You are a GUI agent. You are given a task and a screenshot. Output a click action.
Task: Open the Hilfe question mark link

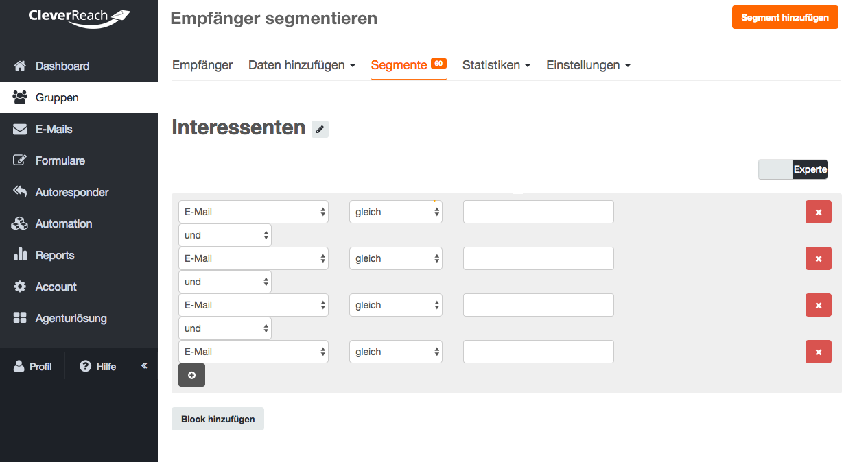point(98,367)
